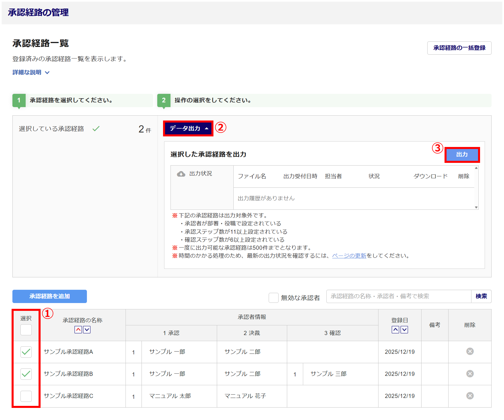Delete サンプル承認経路C row with X icon
The image size is (504, 420).
[x=470, y=396]
